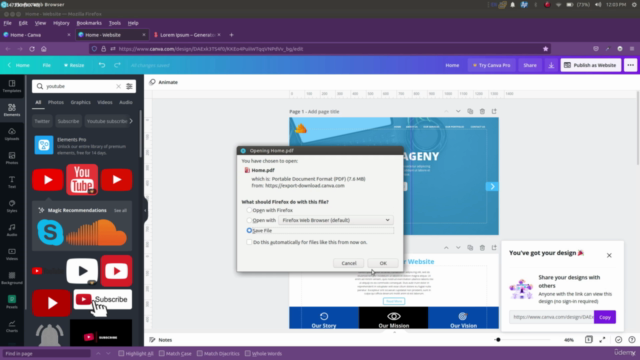Select the Videos filter tab in search results
The height and width of the screenshot is (360, 640).
104,102
